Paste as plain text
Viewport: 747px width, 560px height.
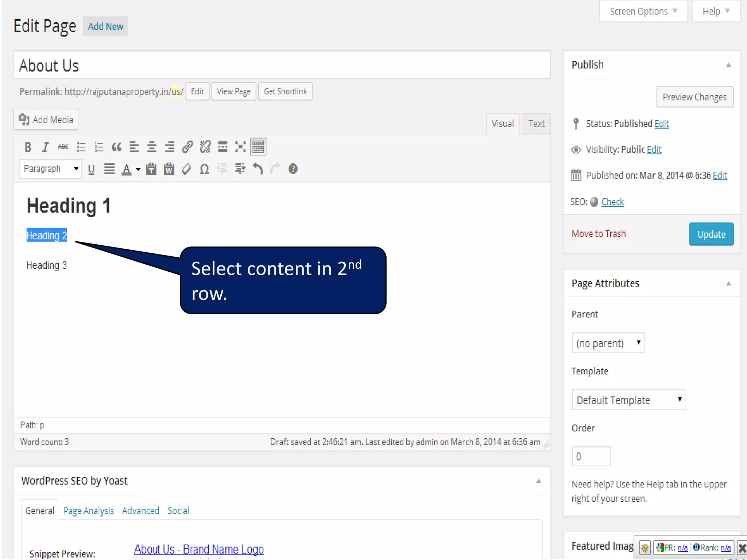pos(151,169)
